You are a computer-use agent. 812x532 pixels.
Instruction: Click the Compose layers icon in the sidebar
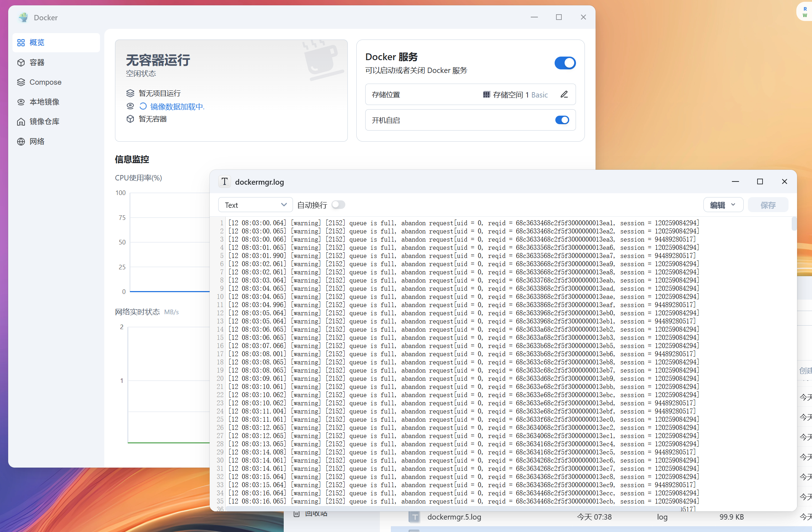coord(21,82)
